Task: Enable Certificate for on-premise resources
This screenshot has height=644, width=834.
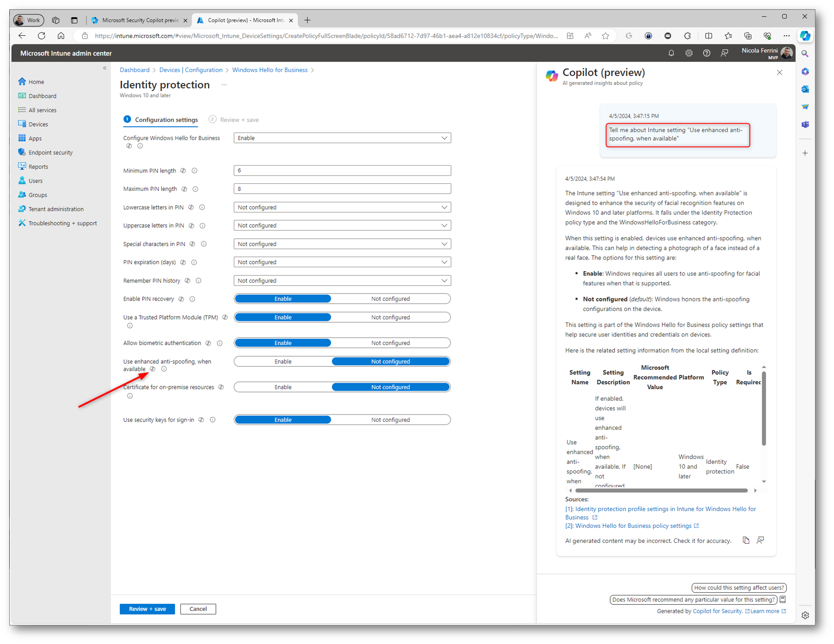Action: pyautogui.click(x=283, y=387)
